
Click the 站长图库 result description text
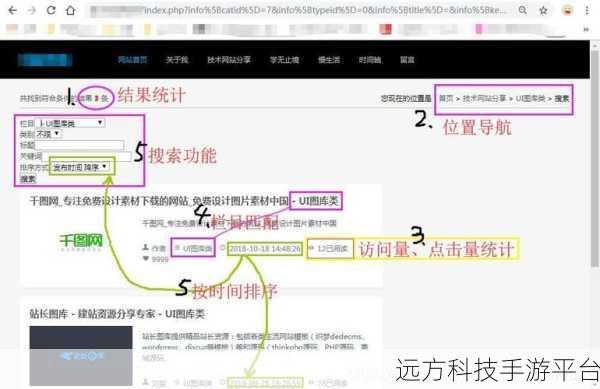pos(255,347)
